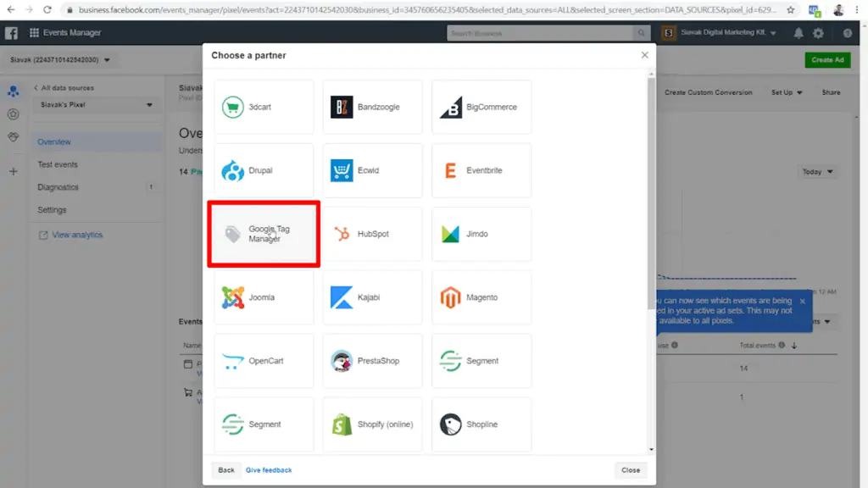Viewport: 868px width, 488px height.
Task: Choose Shopify (online) as partner
Action: point(371,424)
